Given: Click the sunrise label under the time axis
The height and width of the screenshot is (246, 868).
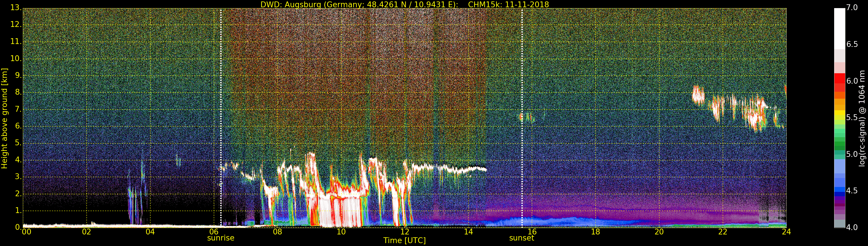Looking at the screenshot, I should (x=220, y=238).
